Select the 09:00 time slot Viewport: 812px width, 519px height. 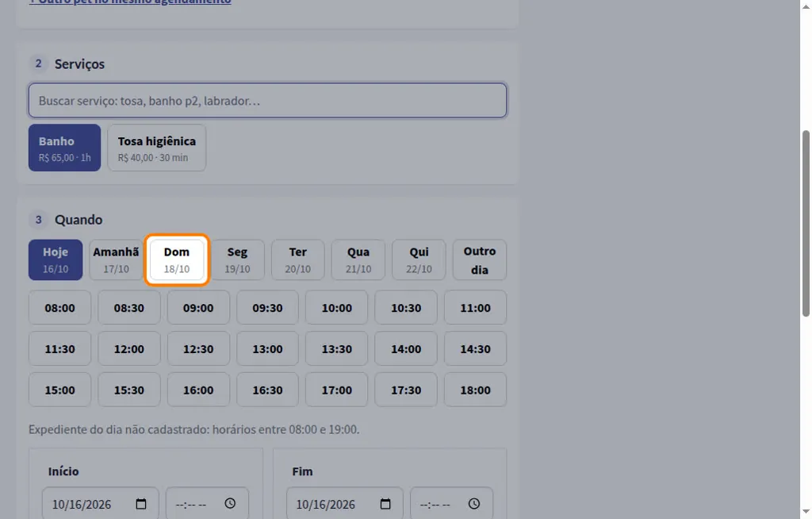point(198,307)
